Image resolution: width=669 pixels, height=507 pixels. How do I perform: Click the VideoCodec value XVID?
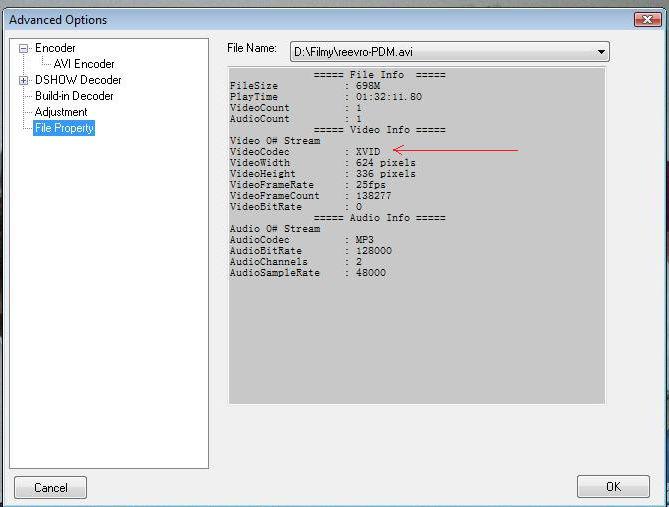point(368,152)
